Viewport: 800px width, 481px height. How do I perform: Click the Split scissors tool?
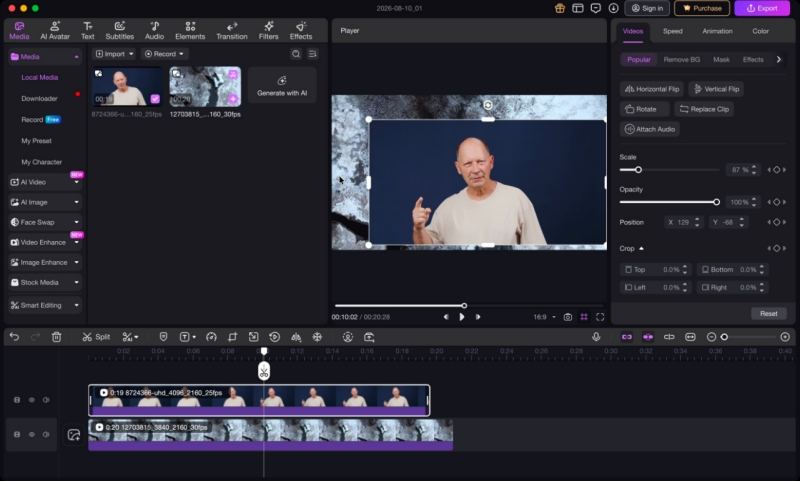point(96,337)
